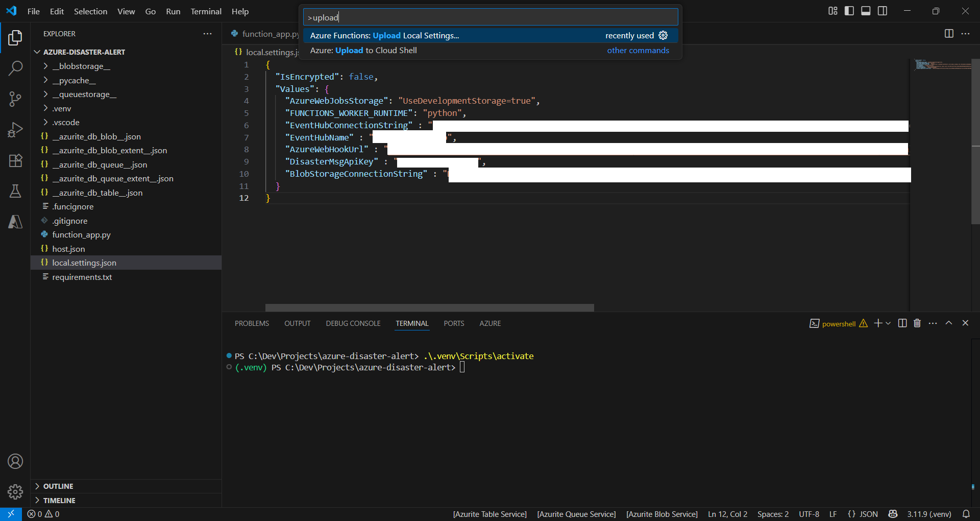Open Customize Layout control

[x=833, y=11]
